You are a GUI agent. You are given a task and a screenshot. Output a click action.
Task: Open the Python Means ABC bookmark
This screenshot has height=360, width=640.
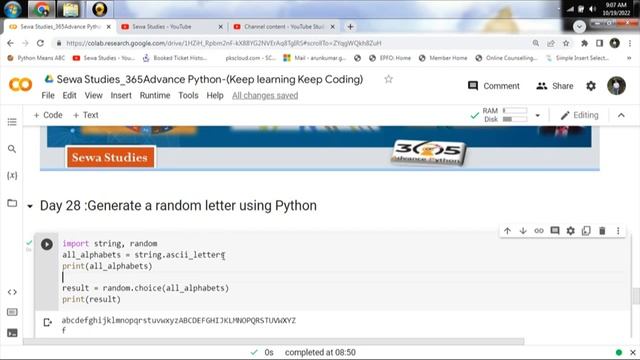click(x=36, y=58)
